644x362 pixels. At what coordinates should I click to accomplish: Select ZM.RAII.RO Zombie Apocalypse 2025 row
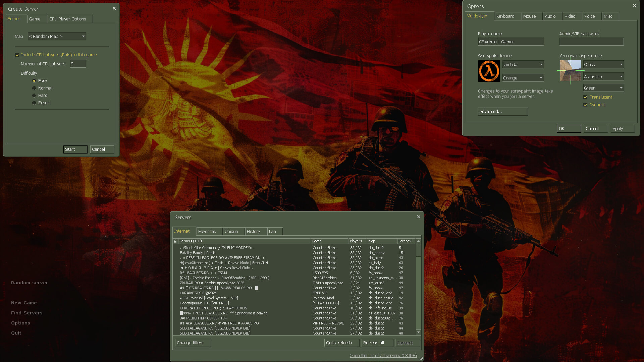point(294,283)
